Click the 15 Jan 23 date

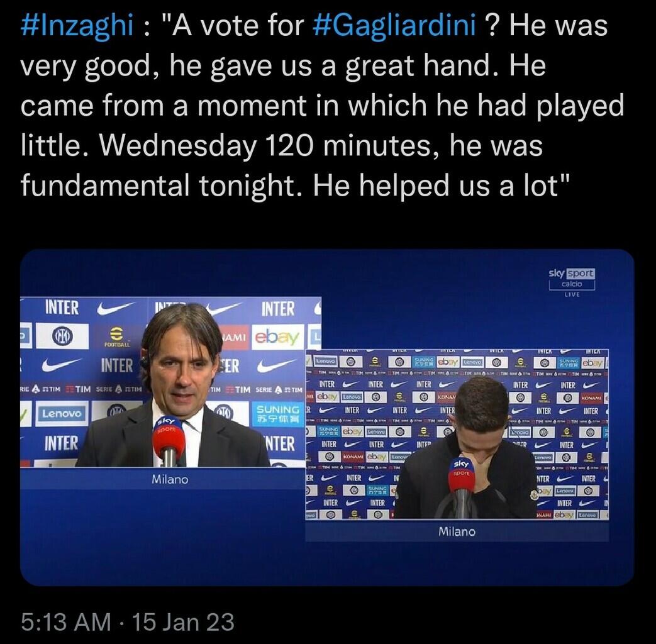coord(184,622)
